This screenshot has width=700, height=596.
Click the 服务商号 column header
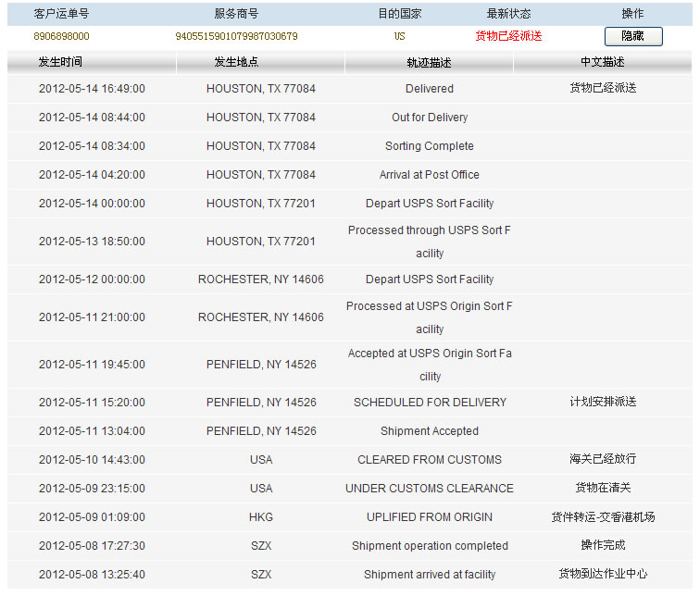click(237, 14)
